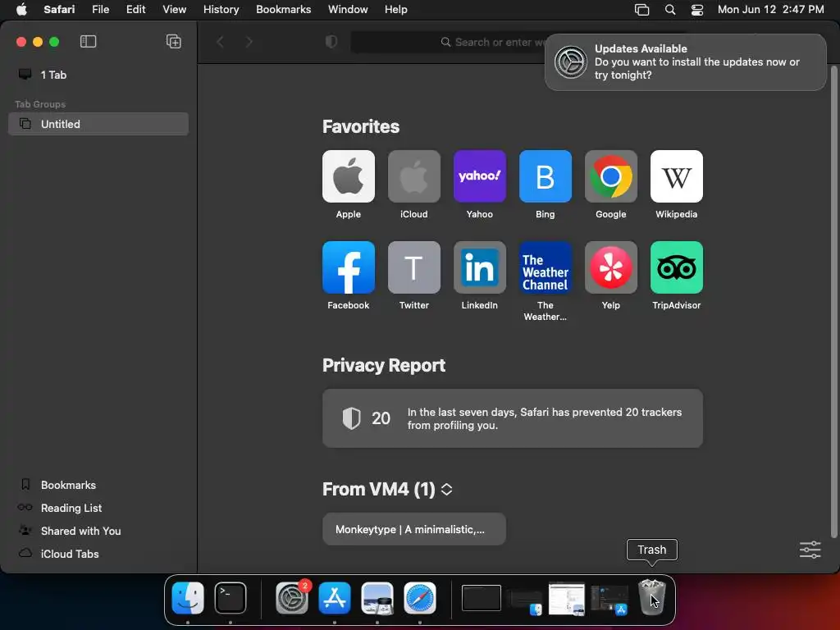Screen dimensions: 840x630
Task: Open the Twitter favorite
Action: (414, 267)
